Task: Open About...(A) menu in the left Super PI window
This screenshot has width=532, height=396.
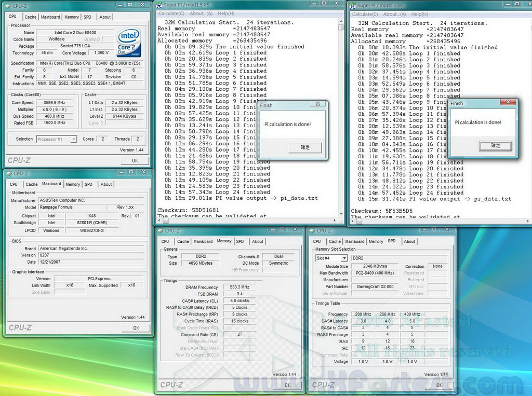Action: (x=202, y=13)
